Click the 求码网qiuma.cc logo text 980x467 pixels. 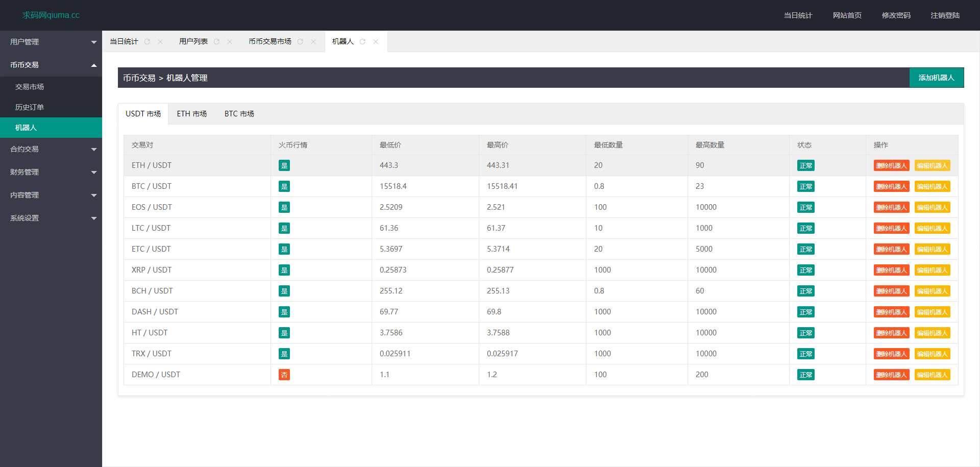51,15
